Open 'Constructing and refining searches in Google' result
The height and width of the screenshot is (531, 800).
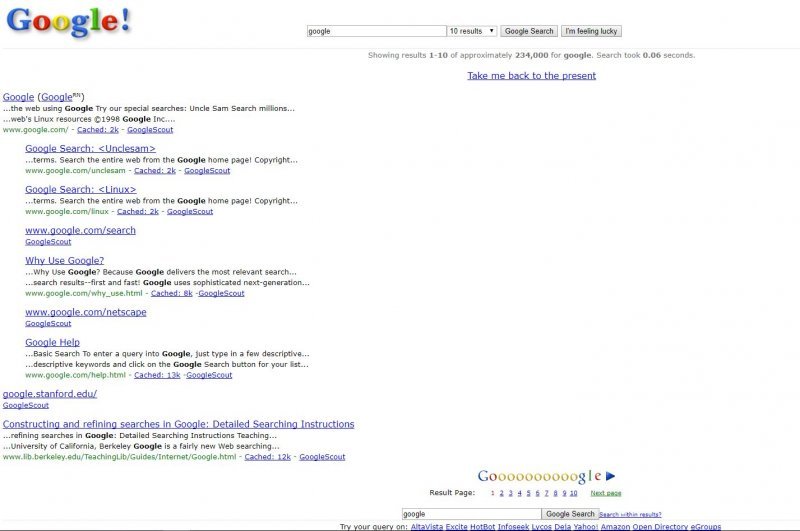pos(179,424)
